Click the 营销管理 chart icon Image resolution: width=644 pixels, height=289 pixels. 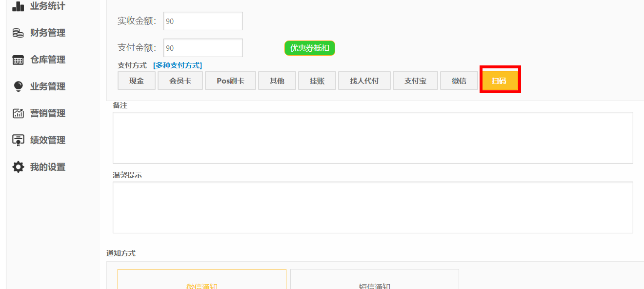pyautogui.click(x=18, y=114)
